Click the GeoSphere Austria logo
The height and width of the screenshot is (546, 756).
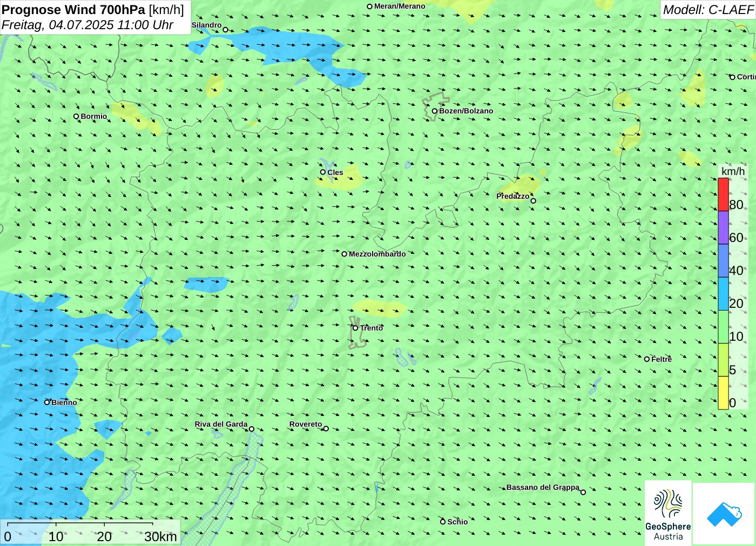pyautogui.click(x=668, y=513)
